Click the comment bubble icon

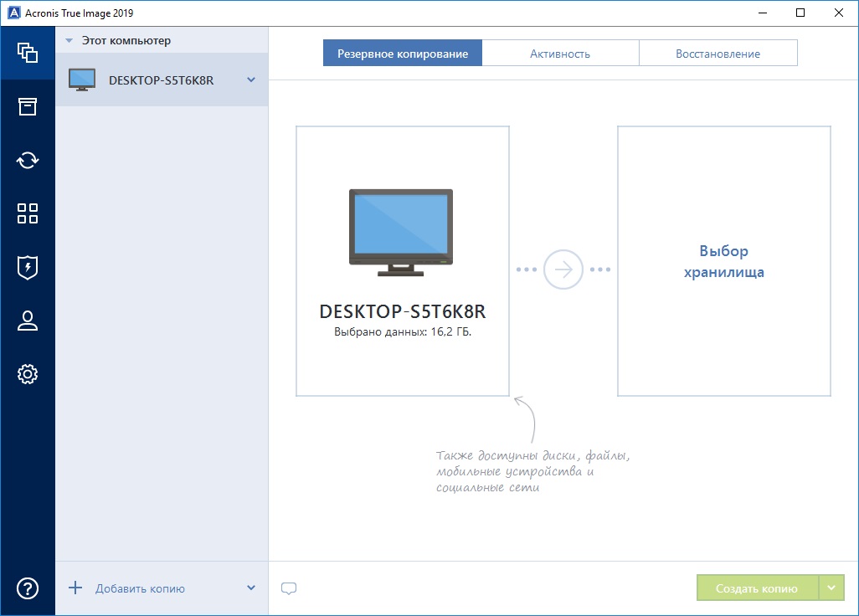289,588
